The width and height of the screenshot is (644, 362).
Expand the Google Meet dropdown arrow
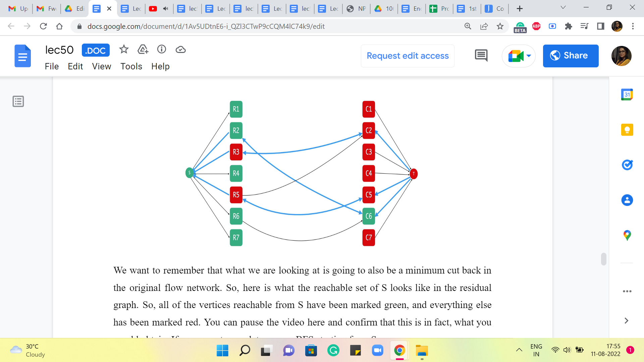529,56
